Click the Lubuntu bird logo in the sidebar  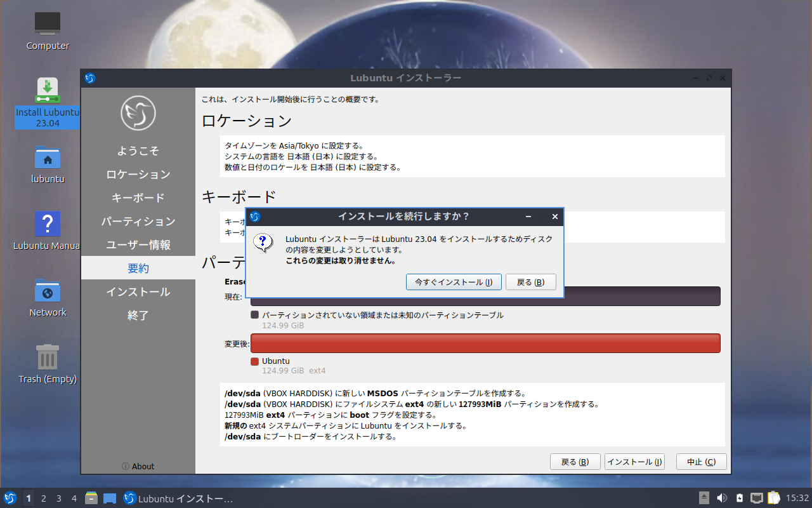click(x=138, y=114)
